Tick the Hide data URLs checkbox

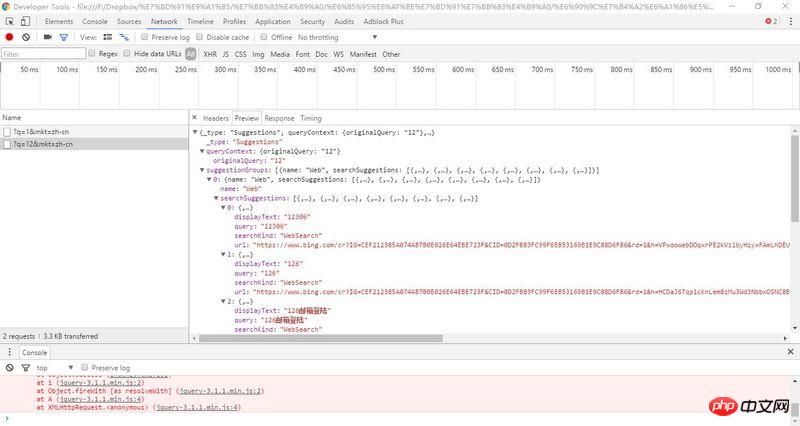pos(128,54)
